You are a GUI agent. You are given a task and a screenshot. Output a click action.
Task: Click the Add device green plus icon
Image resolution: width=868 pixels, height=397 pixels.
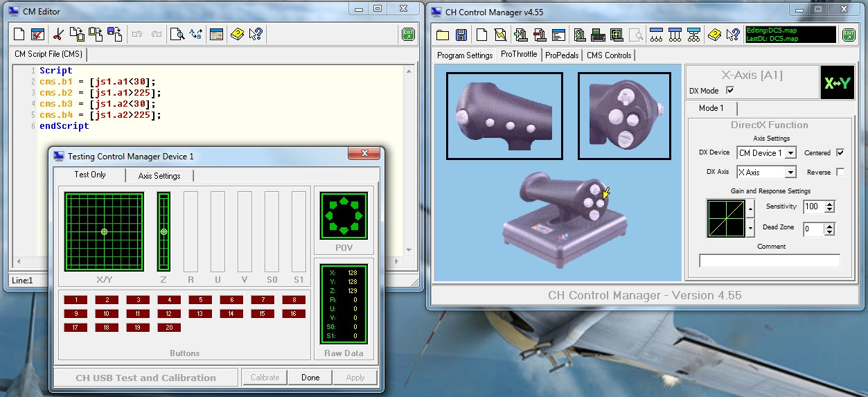tap(521, 35)
